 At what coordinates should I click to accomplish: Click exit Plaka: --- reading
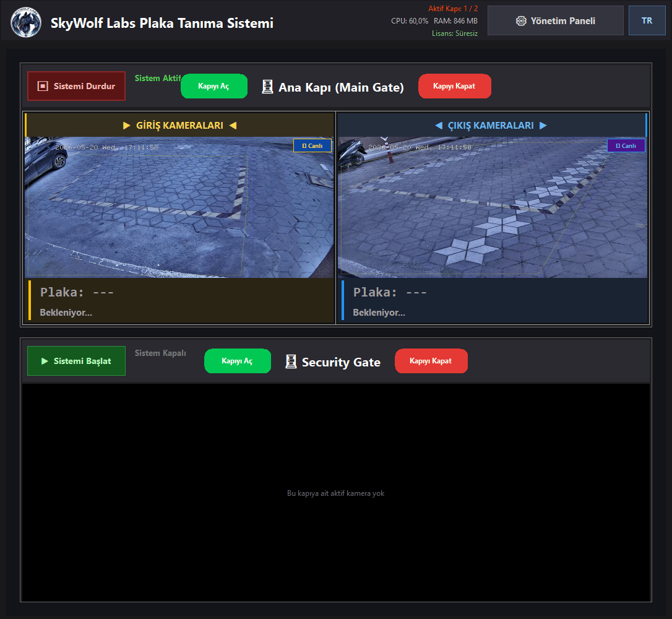point(390,292)
